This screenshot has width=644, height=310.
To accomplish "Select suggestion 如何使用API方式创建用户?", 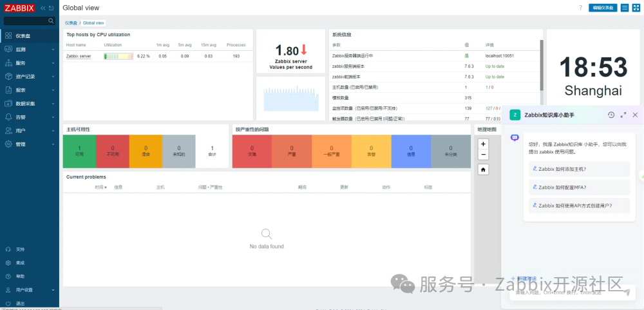I will coord(579,206).
